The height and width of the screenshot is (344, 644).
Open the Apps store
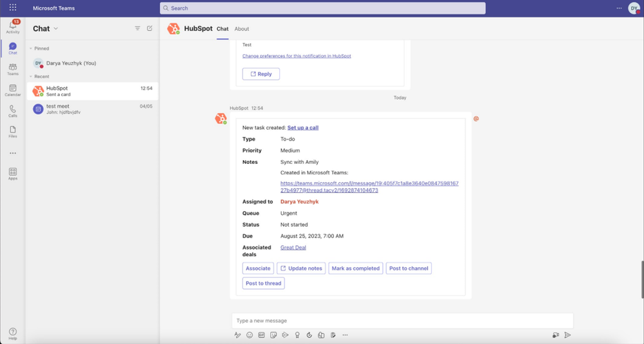click(13, 174)
